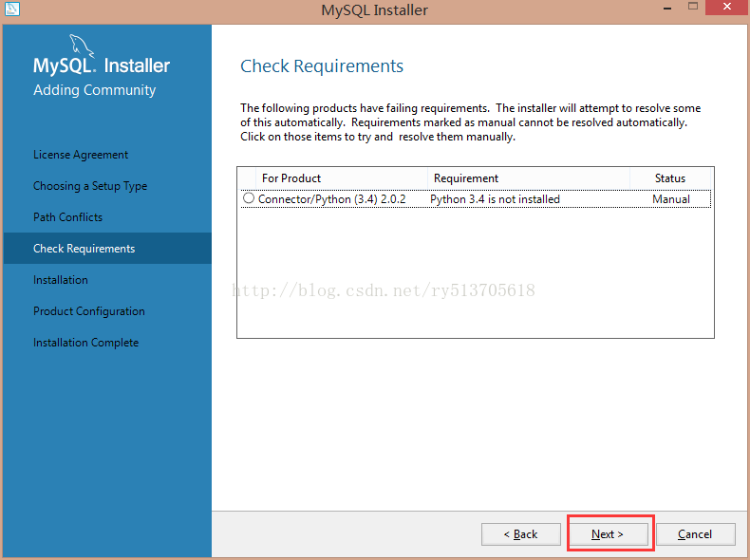Click the Check Requirements page heading
This screenshot has height=560, width=750.
click(322, 66)
